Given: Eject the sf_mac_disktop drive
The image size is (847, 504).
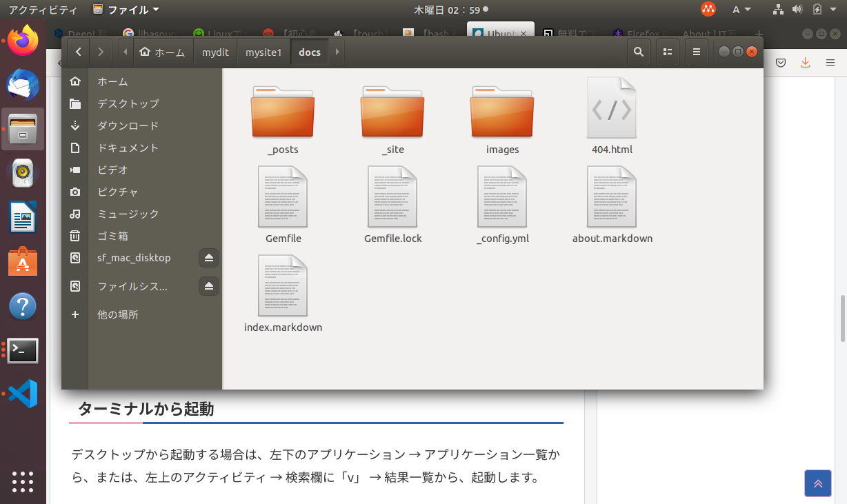Looking at the screenshot, I should 209,257.
